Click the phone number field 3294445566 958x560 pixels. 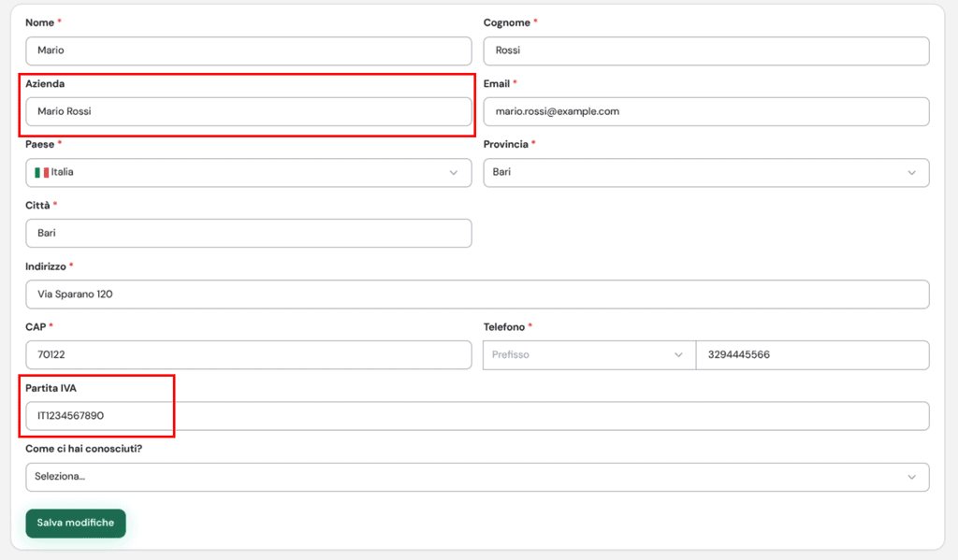(x=813, y=355)
